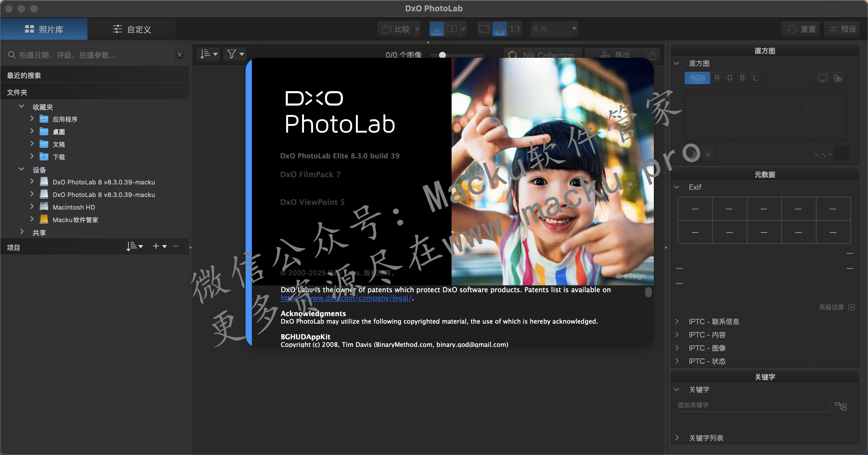The image size is (868, 455).
Task: Open the 预设 presets button
Action: point(842,29)
